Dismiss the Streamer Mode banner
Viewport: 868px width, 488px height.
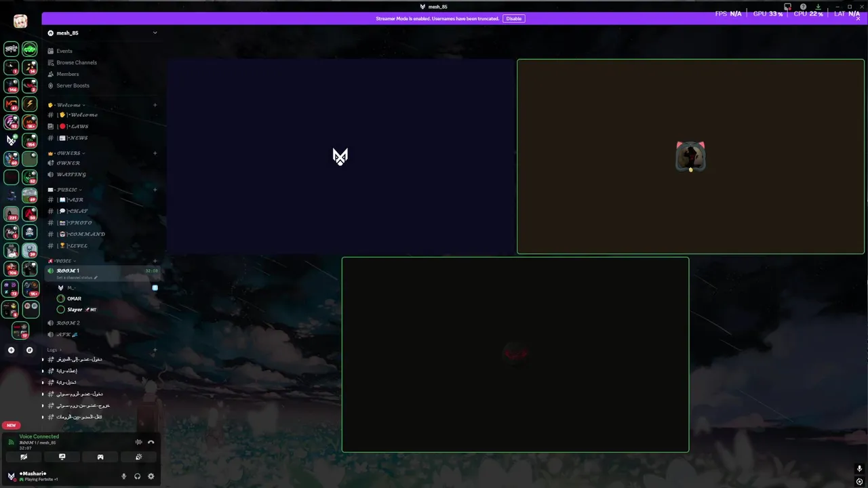(x=859, y=18)
